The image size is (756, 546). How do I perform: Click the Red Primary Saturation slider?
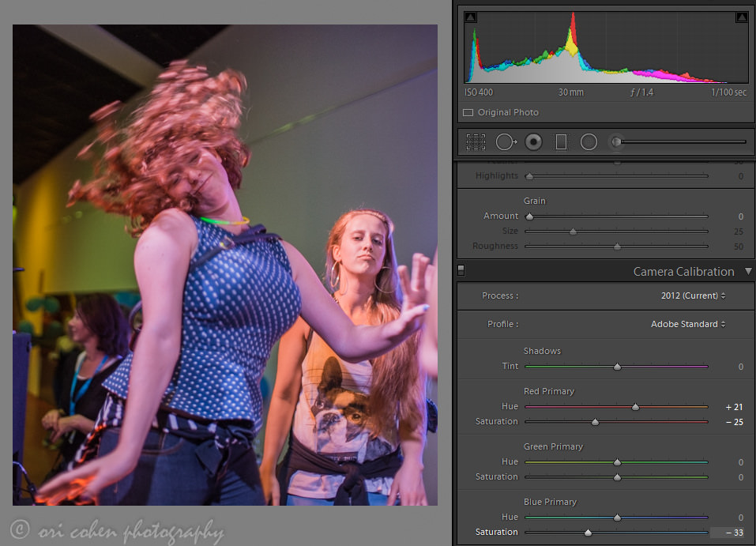616,422
